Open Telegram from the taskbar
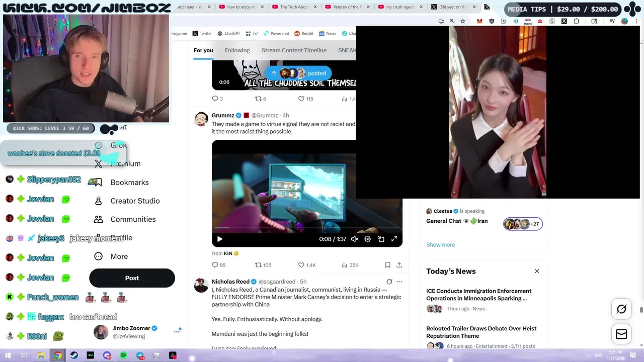The image size is (644, 362). click(140, 355)
